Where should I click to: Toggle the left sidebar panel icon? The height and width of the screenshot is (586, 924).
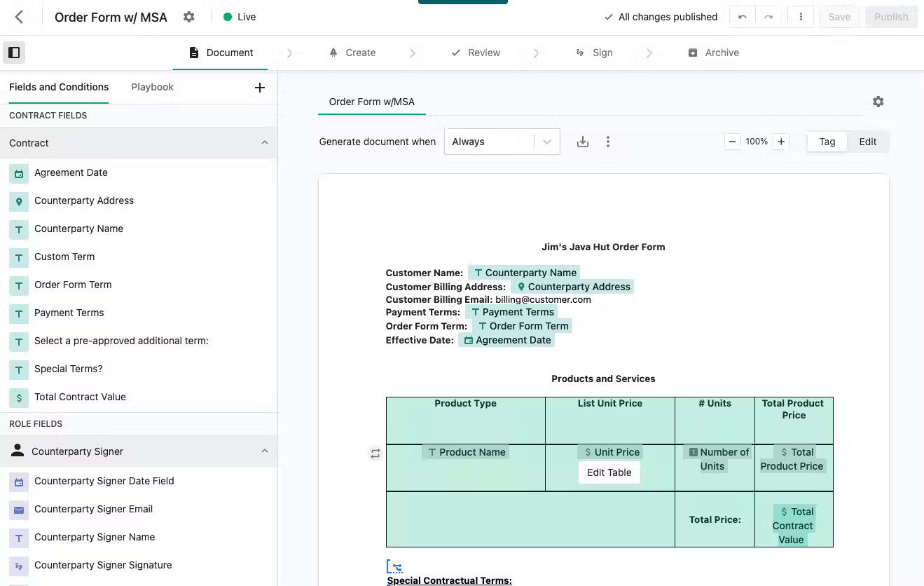[x=14, y=53]
